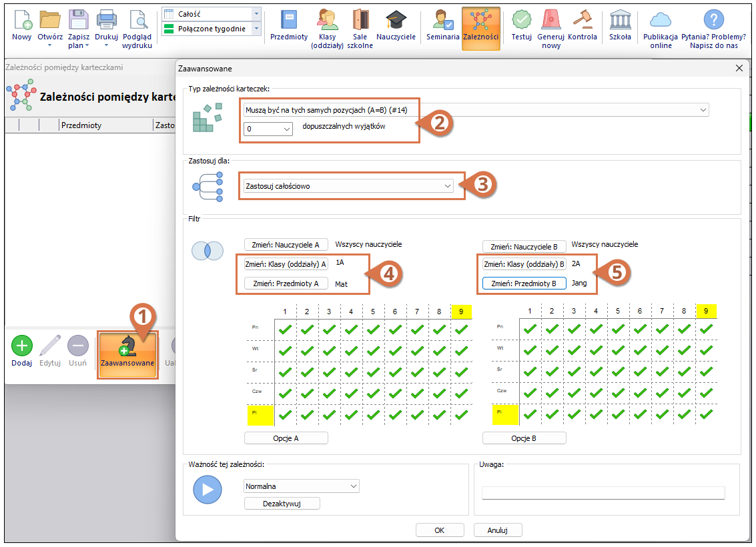Image resolution: width=756 pixels, height=547 pixels.
Task: Toggle Wt period 4 checkmark in grid B
Action: (x=596, y=350)
